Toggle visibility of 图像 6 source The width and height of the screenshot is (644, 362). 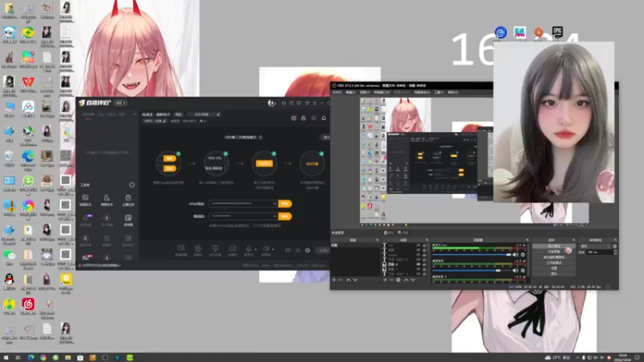coord(419,265)
